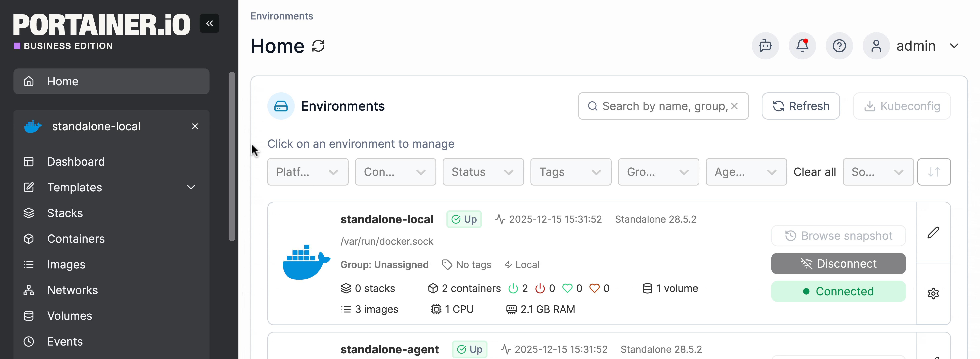This screenshot has height=359, width=980.
Task: Open standalone-local settings gear icon
Action: 933,293
